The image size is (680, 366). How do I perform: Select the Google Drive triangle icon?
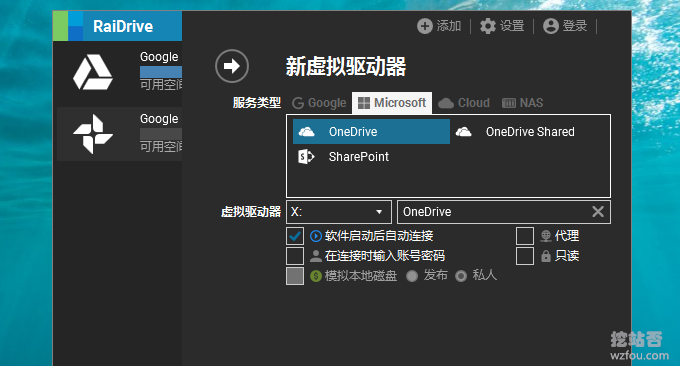point(93,72)
